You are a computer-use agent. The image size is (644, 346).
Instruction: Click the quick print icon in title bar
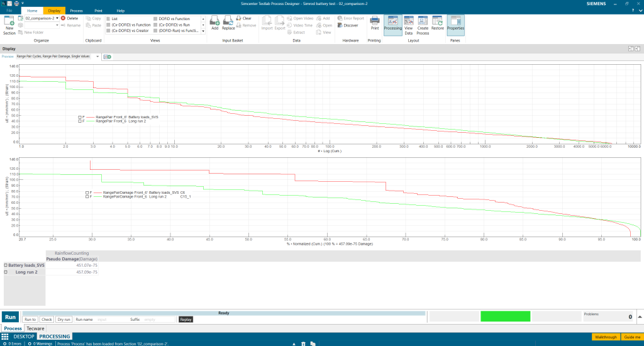(16, 3)
